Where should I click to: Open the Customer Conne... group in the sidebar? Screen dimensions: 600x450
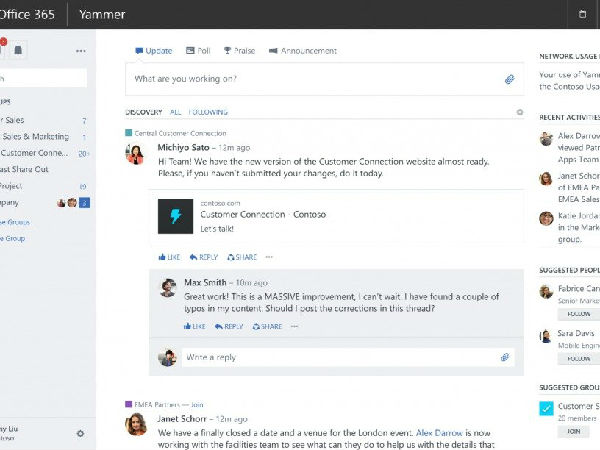(34, 153)
